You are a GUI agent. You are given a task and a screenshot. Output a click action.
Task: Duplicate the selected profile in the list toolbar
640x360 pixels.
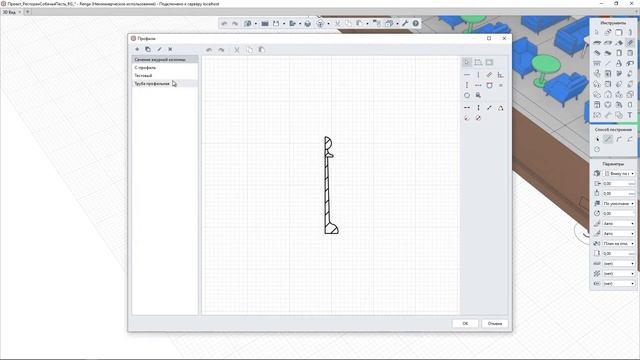pos(148,49)
